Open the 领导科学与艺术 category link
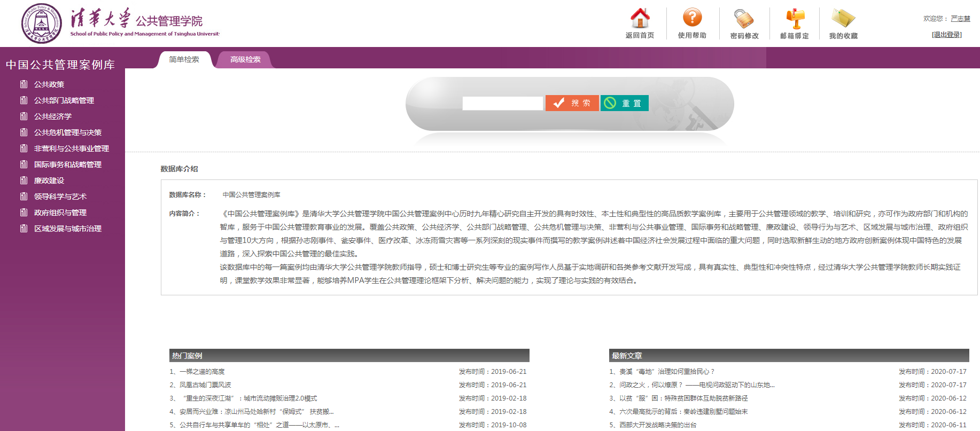Viewport: 980px width, 431px height. (60, 197)
